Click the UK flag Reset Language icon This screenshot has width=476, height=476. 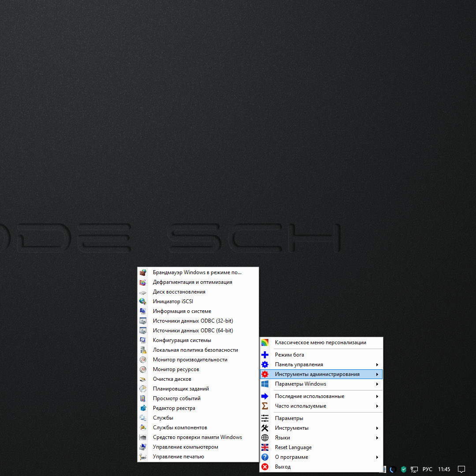pyautogui.click(x=265, y=447)
